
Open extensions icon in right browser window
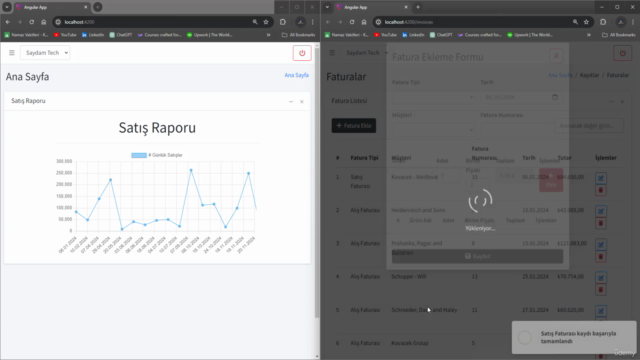pyautogui.click(x=603, y=22)
